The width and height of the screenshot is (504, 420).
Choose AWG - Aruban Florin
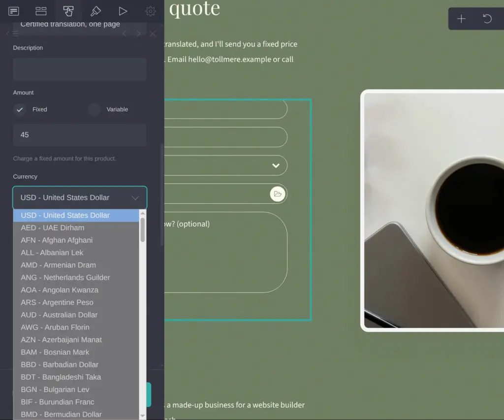coord(76,327)
